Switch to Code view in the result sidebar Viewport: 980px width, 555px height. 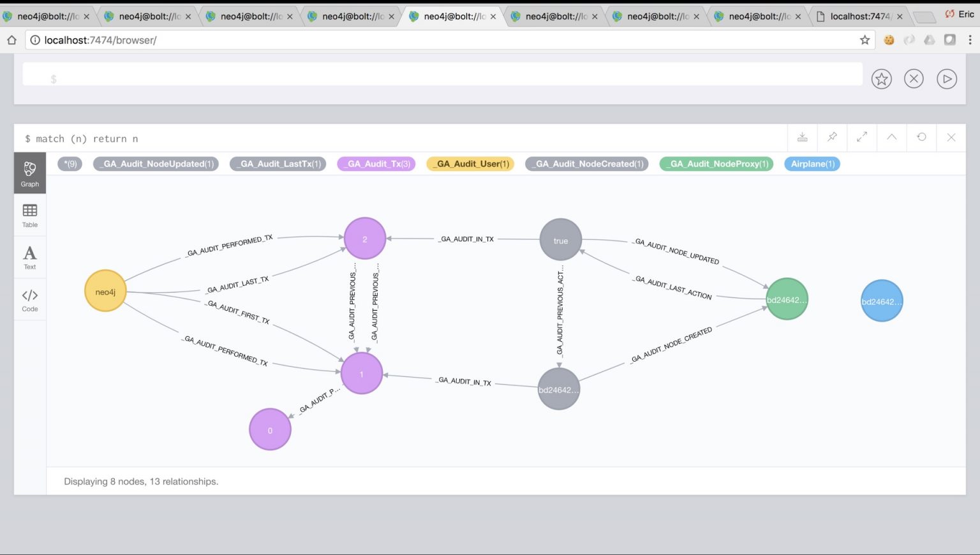tap(29, 299)
